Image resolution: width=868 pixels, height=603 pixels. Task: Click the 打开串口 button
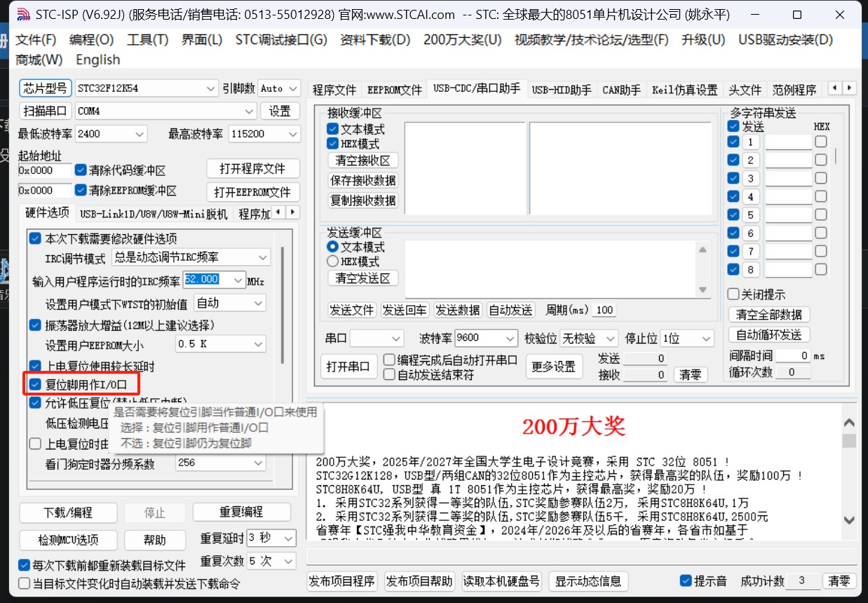348,366
